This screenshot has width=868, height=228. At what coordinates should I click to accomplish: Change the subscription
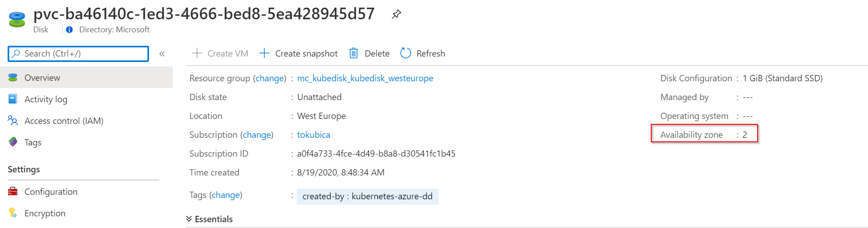coord(257,135)
